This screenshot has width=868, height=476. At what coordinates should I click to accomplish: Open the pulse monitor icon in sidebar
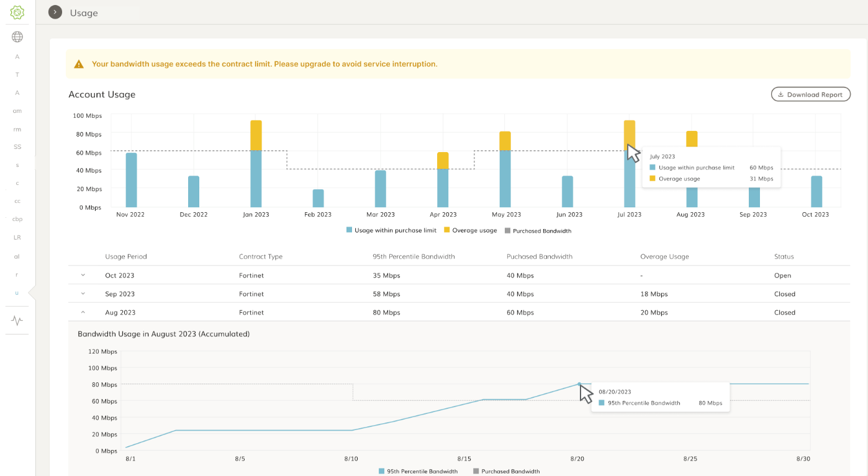[x=17, y=321]
